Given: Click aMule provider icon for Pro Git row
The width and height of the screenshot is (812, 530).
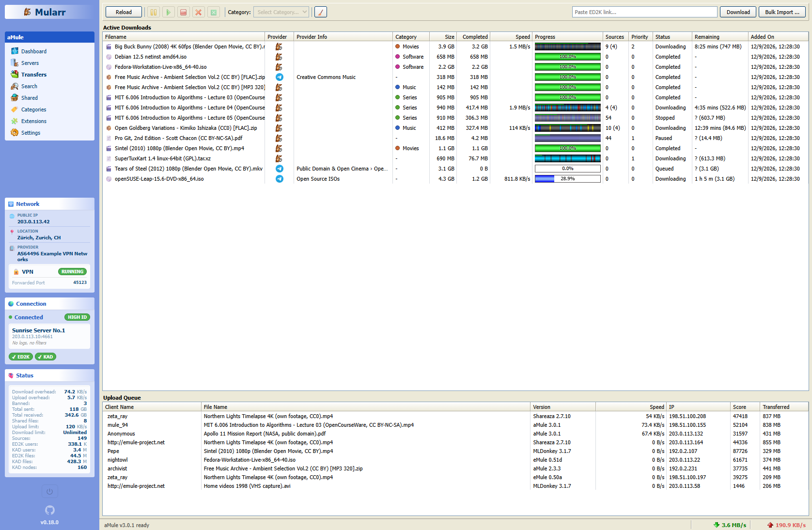Looking at the screenshot, I should pyautogui.click(x=279, y=138).
